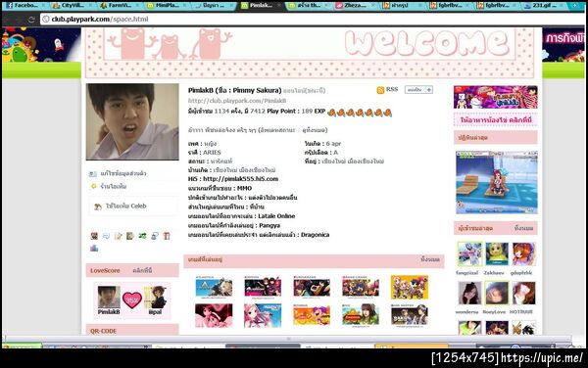This screenshot has width=588, height=368.
Task: Click the browser reload button
Action: tap(32, 20)
